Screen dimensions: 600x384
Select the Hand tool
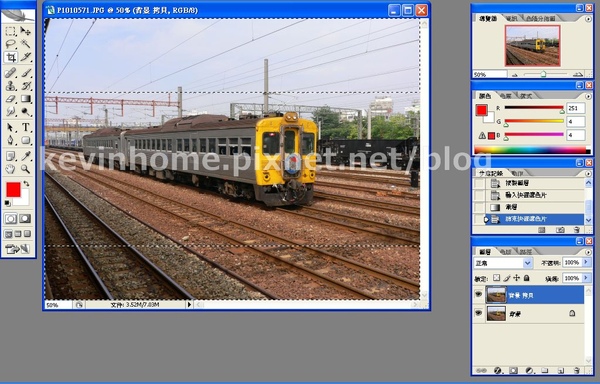tap(11, 169)
